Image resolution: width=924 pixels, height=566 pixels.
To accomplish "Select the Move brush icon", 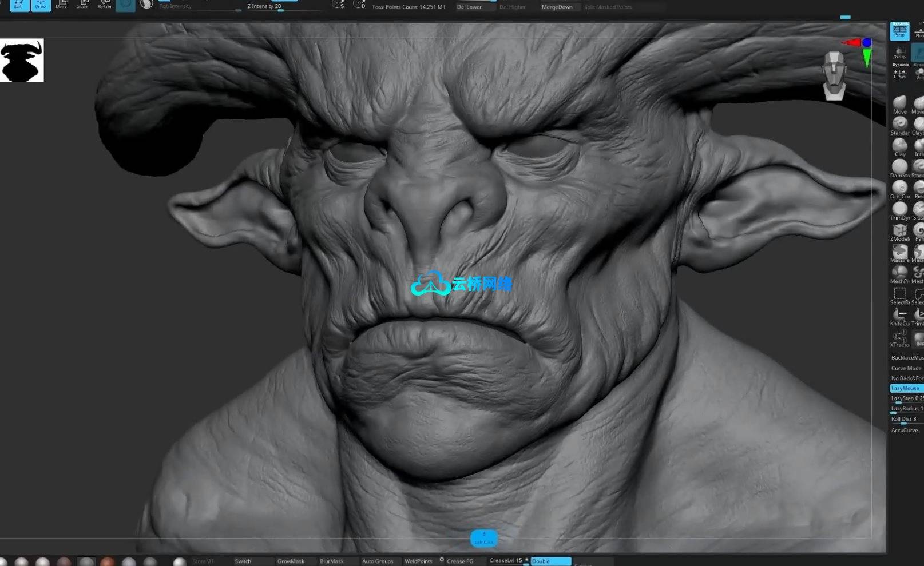I will click(899, 103).
